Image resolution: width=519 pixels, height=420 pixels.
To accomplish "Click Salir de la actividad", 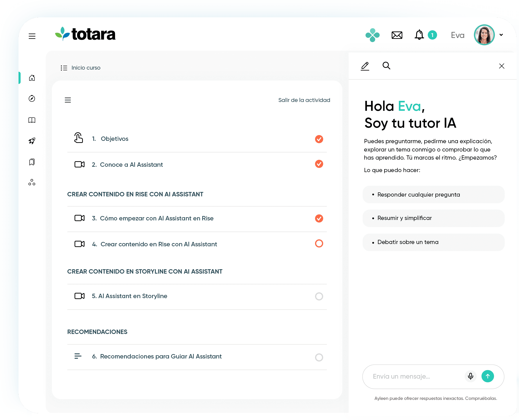I will tap(304, 100).
